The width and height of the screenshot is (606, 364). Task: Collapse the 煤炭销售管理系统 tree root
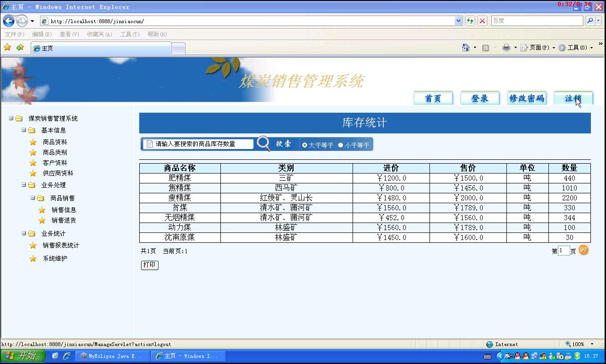pos(11,118)
